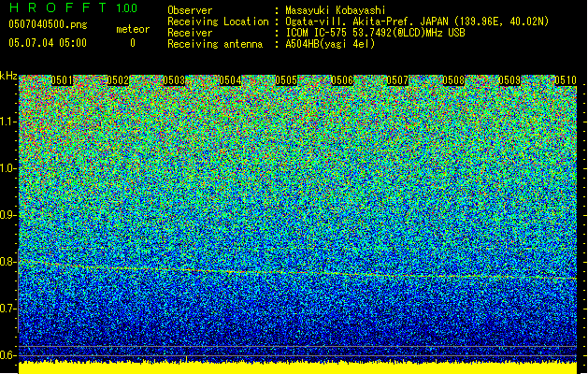The width and height of the screenshot is (588, 374).
Task: Select the 0502 time marker
Action: [118, 80]
